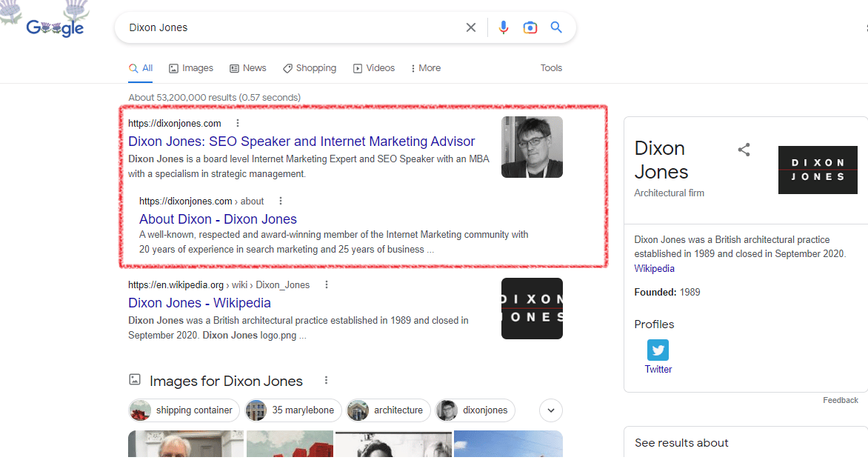Open Google Lens camera search

(530, 27)
